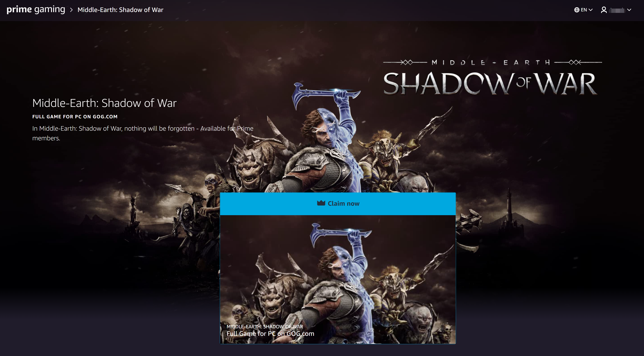Select the Middle-Earth: Shadow of War breadcrumb
Image resolution: width=644 pixels, height=356 pixels.
[x=120, y=10]
